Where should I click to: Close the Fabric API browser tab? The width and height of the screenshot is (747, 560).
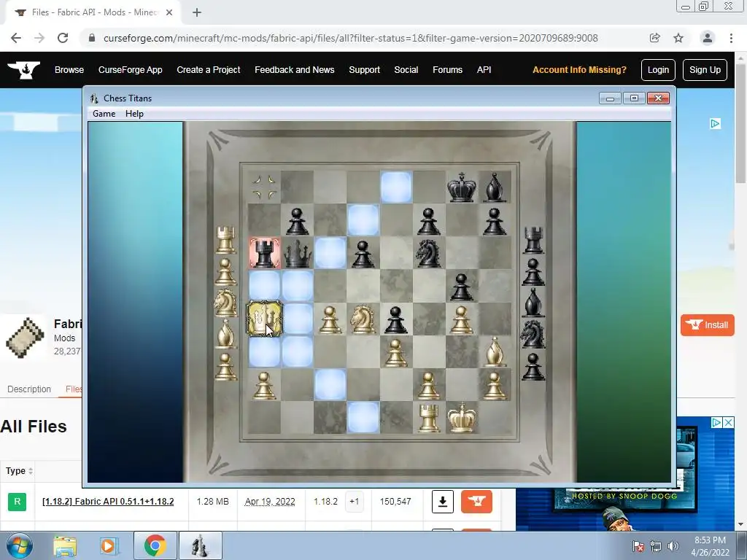[169, 12]
